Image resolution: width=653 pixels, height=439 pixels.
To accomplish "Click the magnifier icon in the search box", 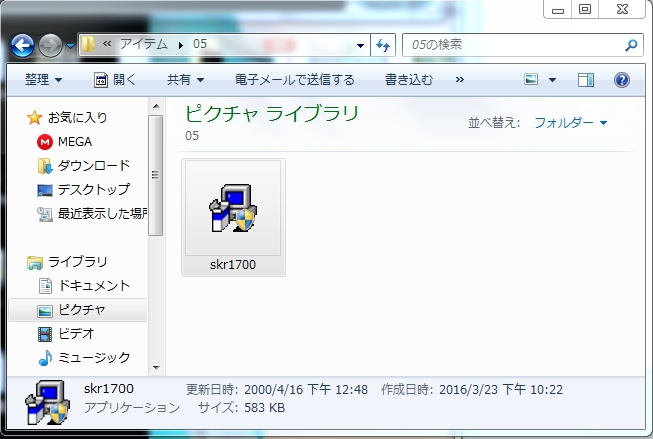I will 632,45.
